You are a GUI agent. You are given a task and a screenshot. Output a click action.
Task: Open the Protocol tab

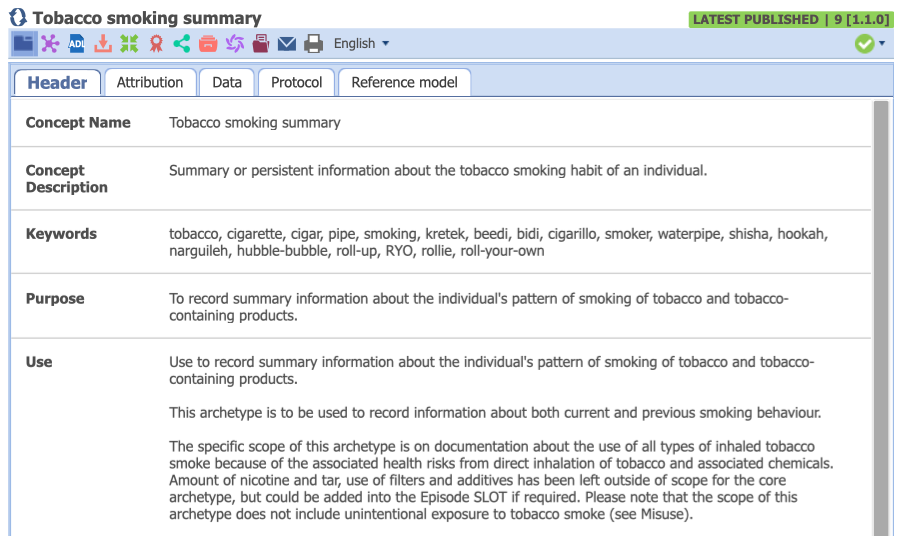point(296,82)
